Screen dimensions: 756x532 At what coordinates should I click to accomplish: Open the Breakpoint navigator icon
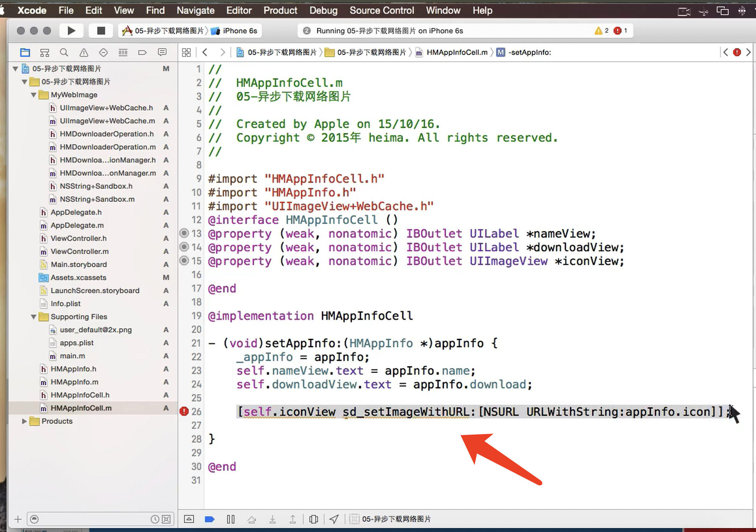142,52
